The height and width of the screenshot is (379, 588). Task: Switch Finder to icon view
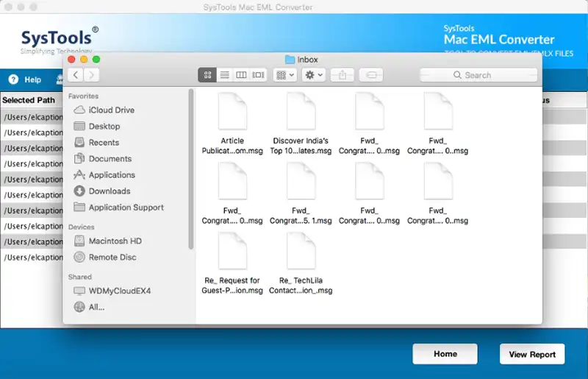[x=207, y=75]
